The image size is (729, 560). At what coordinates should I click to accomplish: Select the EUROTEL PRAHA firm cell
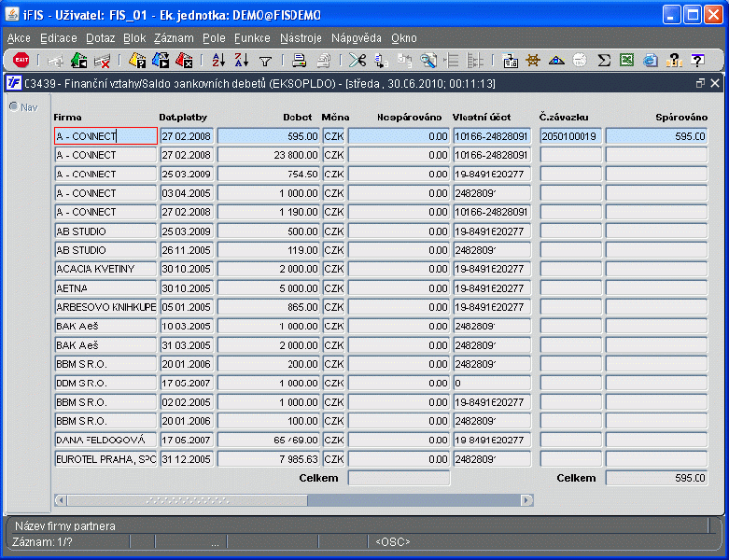pos(106,459)
